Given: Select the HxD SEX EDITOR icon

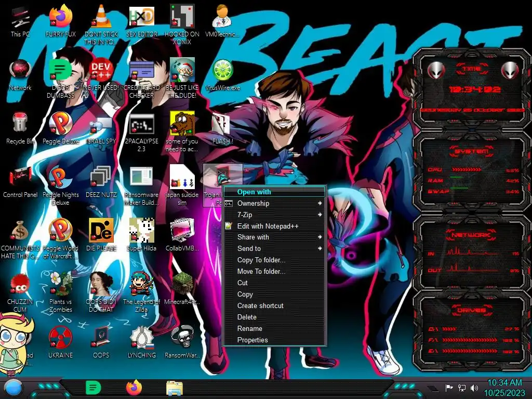Looking at the screenshot, I should [x=141, y=21].
